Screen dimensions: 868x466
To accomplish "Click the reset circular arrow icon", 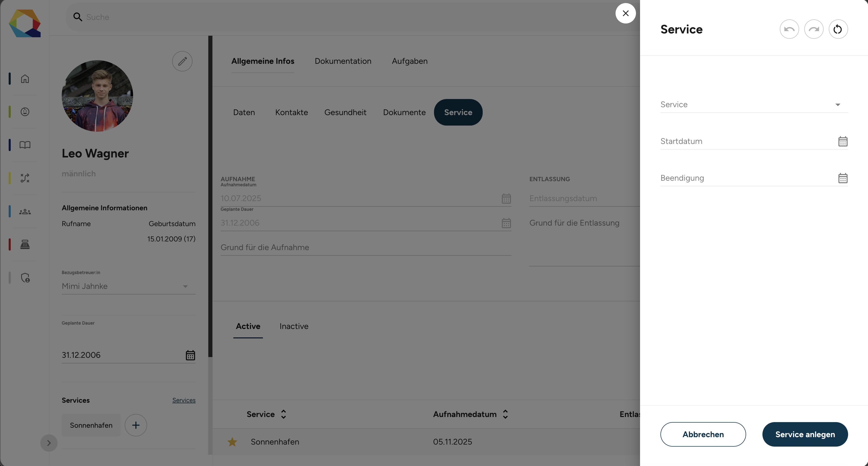I will pyautogui.click(x=838, y=29).
